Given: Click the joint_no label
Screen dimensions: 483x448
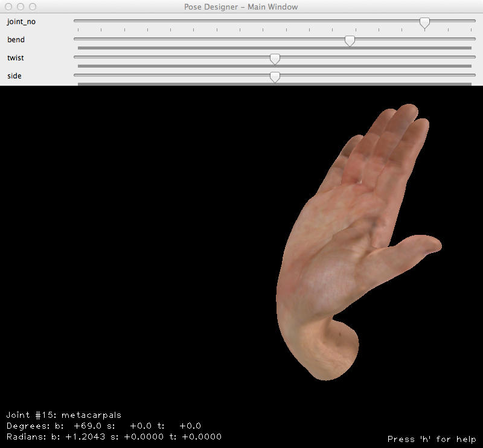Looking at the screenshot, I should (21, 22).
